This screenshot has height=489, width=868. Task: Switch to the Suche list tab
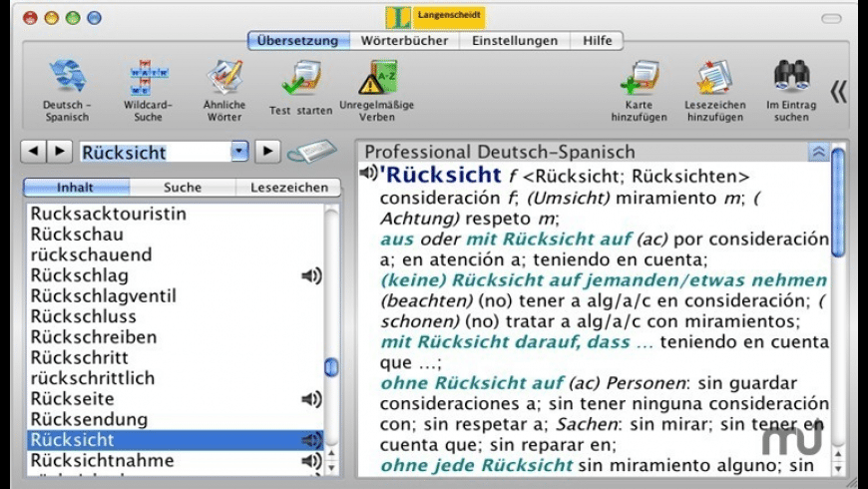click(x=183, y=187)
